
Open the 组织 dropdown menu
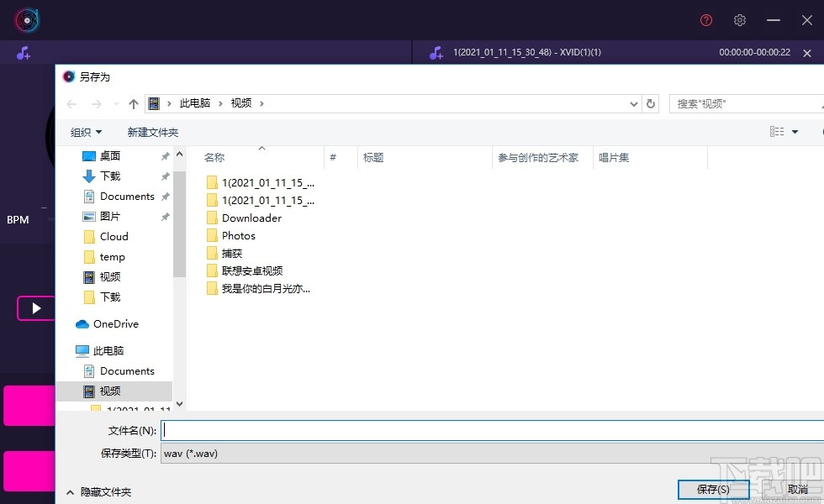tap(85, 132)
